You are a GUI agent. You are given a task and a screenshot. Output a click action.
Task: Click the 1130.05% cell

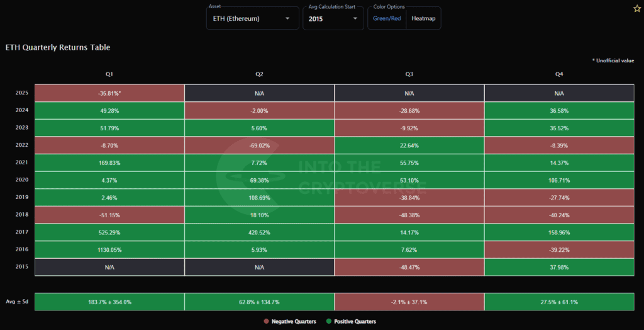tap(109, 250)
